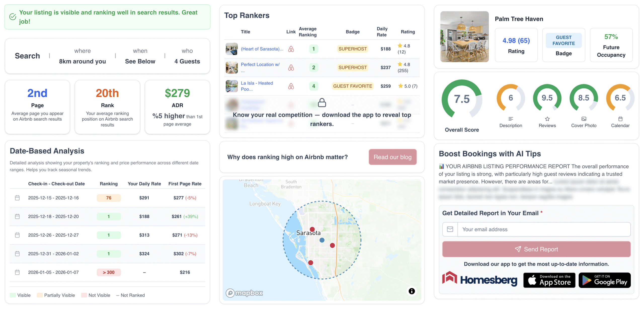Open the Read our blog page
The image size is (644, 310).
pos(392,157)
